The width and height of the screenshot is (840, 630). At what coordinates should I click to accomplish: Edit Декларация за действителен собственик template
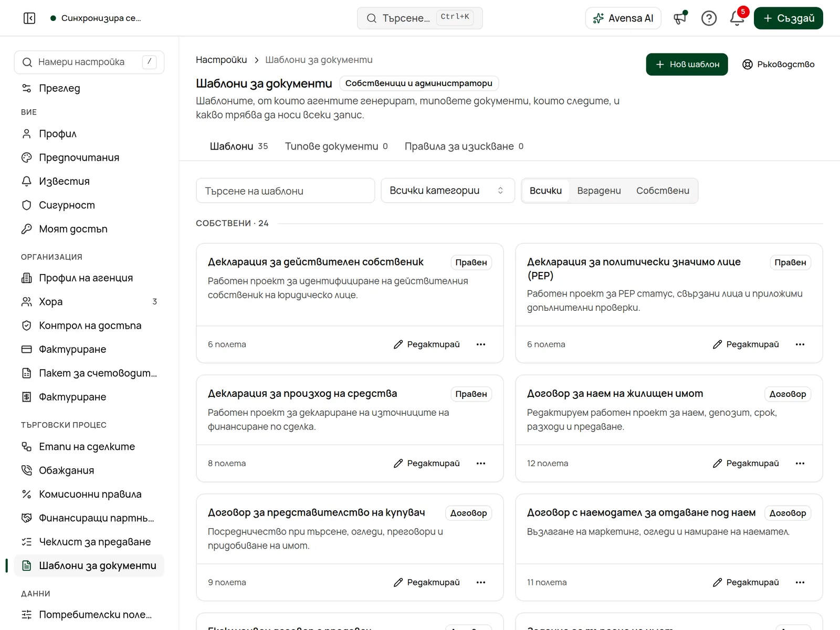pyautogui.click(x=427, y=344)
